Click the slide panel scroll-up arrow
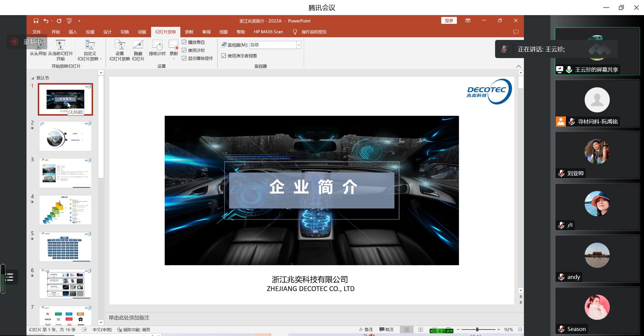This screenshot has width=644, height=336. click(101, 73)
